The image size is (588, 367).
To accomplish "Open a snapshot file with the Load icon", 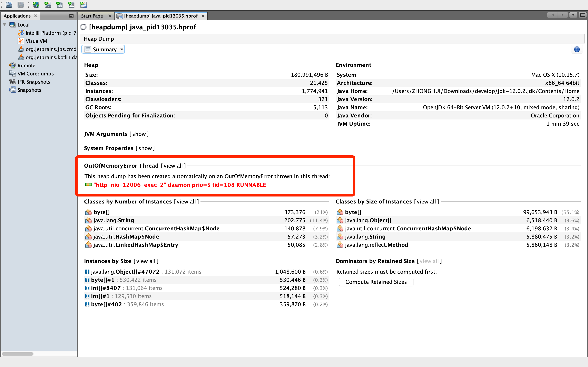I will [9, 5].
